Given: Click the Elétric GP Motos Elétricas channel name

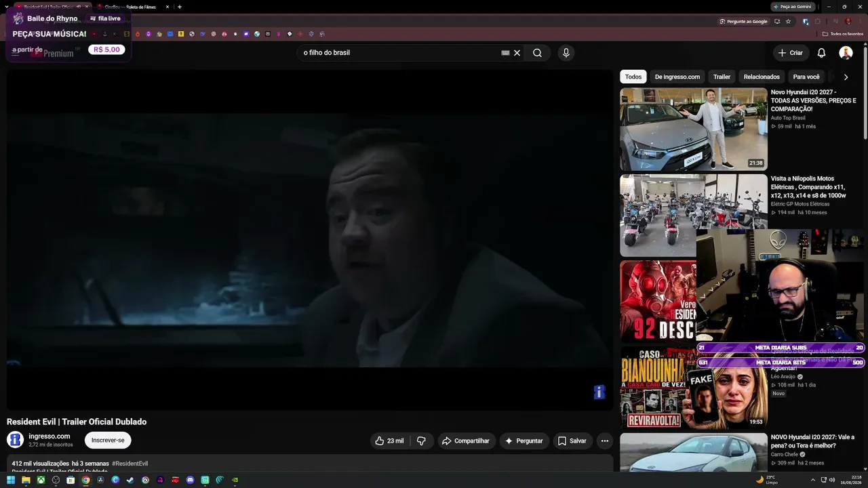Looking at the screenshot, I should tap(800, 204).
